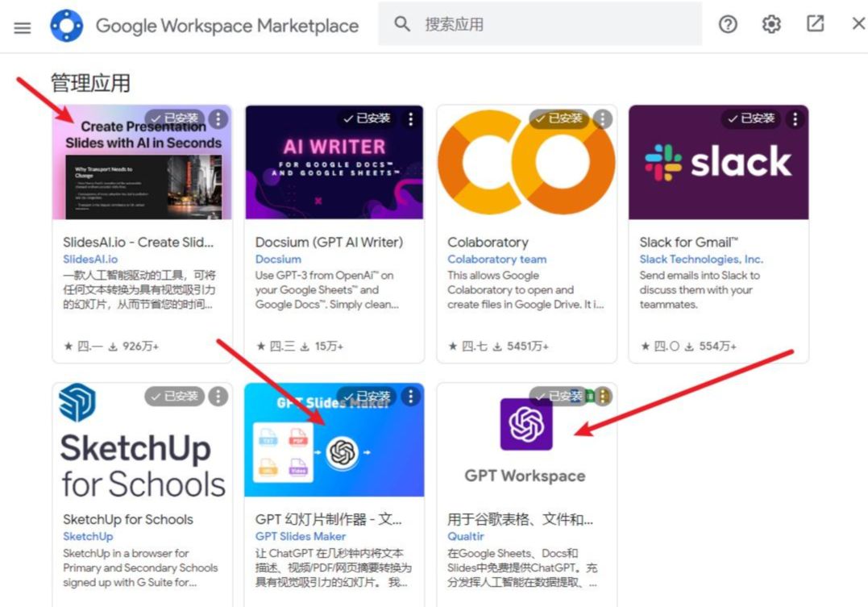Open more options on Slack for Gmail card

[795, 118]
